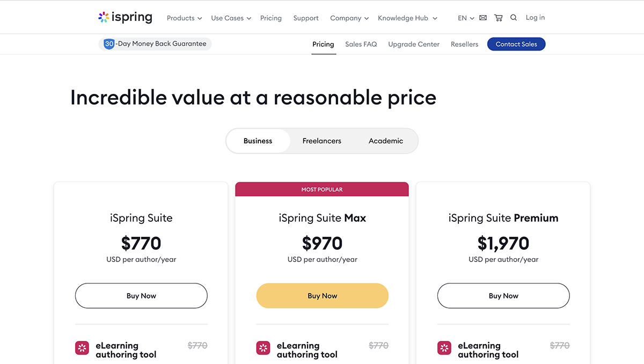View the shopping cart

[x=498, y=17]
